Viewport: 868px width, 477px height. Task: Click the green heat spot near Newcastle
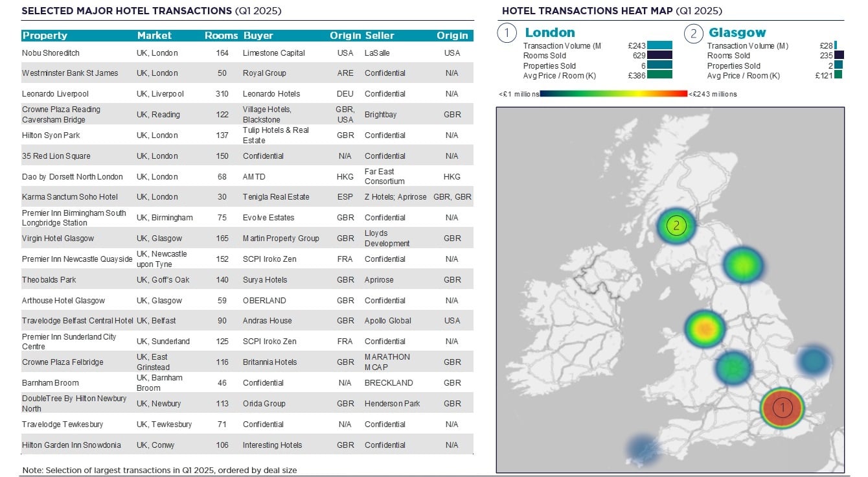pos(743,265)
